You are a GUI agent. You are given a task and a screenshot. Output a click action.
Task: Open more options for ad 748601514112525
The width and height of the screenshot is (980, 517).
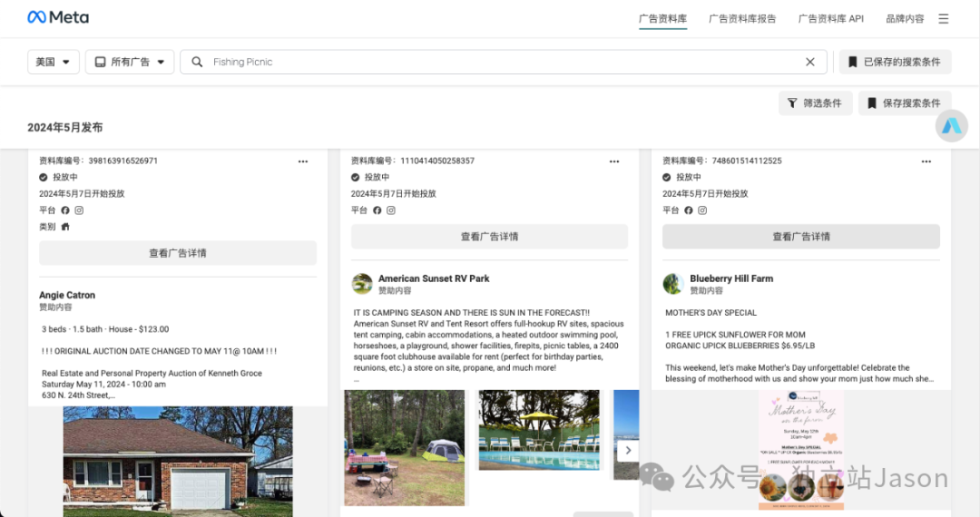coord(926,161)
